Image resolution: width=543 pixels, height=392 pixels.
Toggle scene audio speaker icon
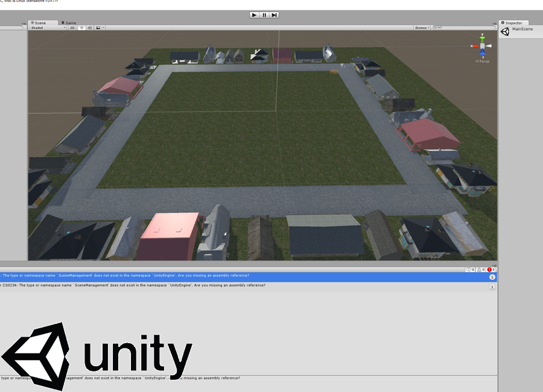[89, 28]
